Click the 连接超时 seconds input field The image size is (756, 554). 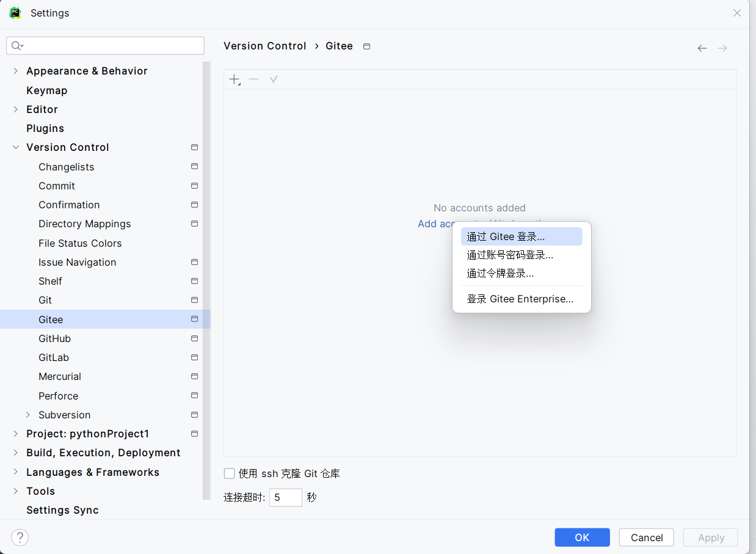point(286,497)
